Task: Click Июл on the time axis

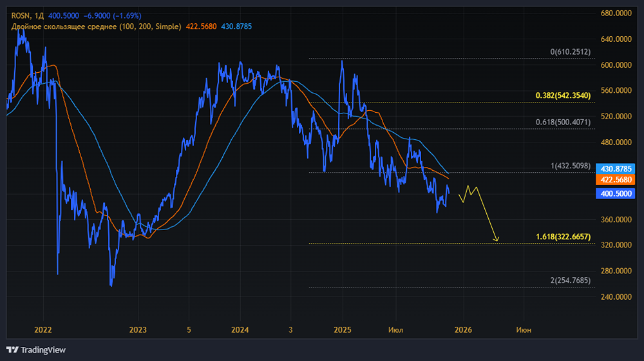Action: (x=396, y=329)
